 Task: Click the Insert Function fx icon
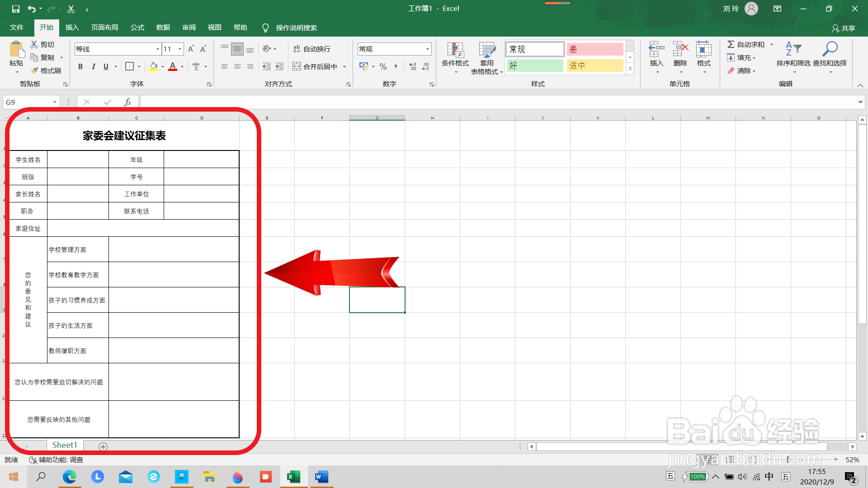pyautogui.click(x=127, y=102)
